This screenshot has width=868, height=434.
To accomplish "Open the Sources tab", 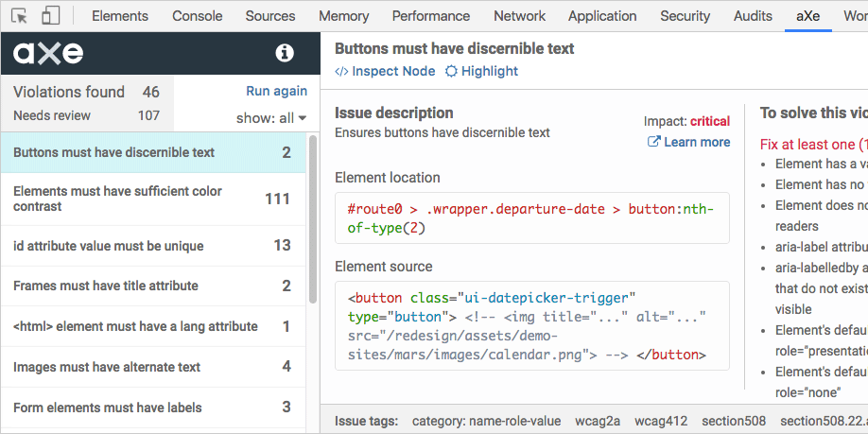I will click(x=270, y=16).
